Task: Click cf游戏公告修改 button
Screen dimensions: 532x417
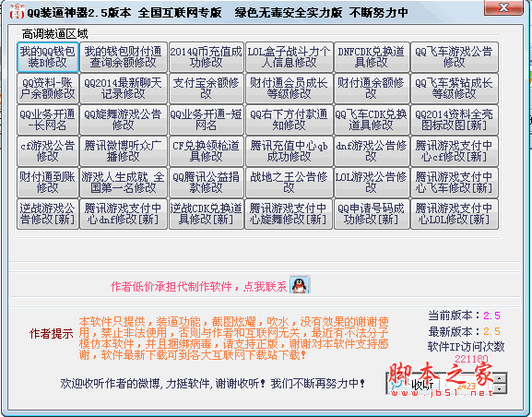Action: point(48,151)
